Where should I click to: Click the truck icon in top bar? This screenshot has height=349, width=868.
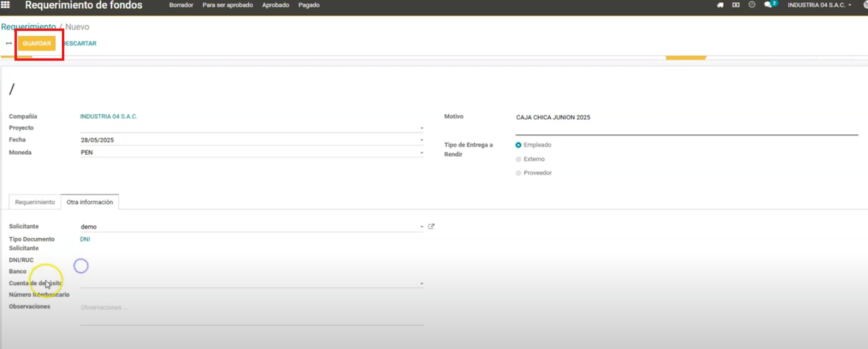click(x=720, y=5)
